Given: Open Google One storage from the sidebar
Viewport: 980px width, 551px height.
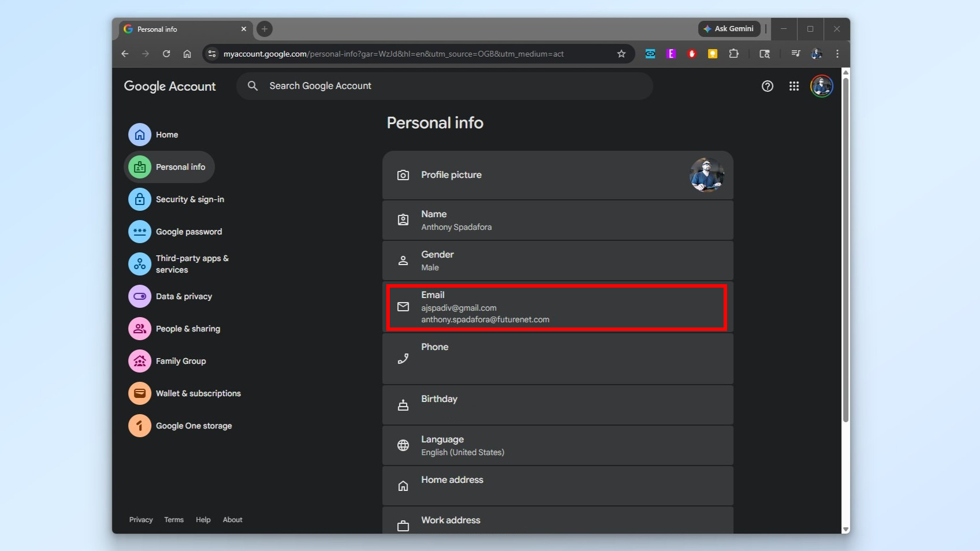Looking at the screenshot, I should click(x=193, y=426).
